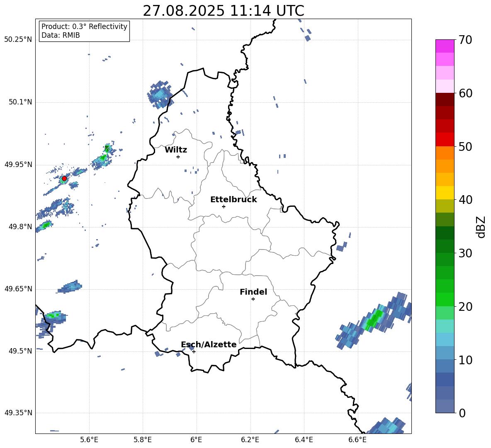Click the 6.6°E longitude label

pos(357,440)
